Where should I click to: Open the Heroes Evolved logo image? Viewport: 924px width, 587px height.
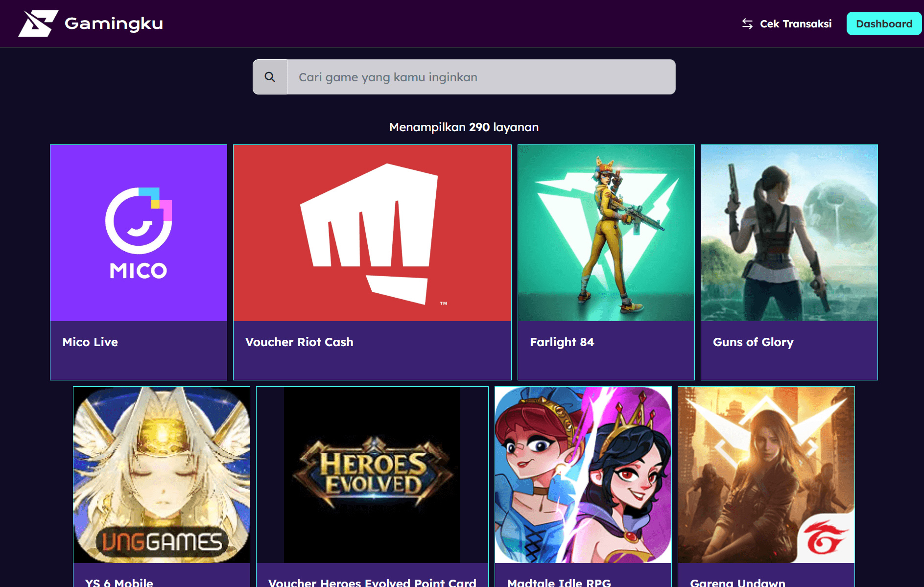pyautogui.click(x=372, y=475)
